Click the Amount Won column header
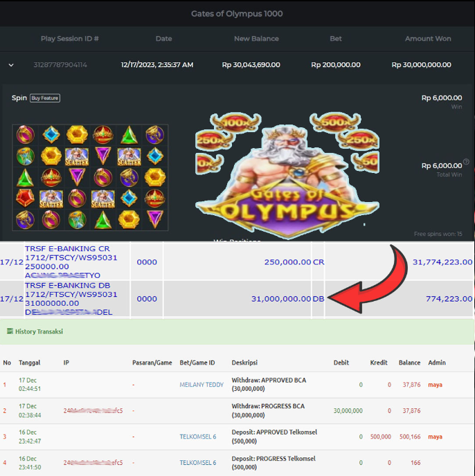This screenshot has width=475, height=476. [428, 39]
